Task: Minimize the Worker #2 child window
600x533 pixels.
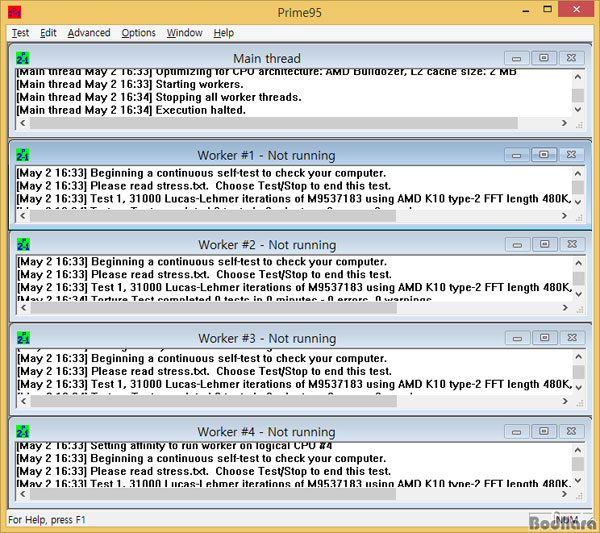Action: point(517,244)
